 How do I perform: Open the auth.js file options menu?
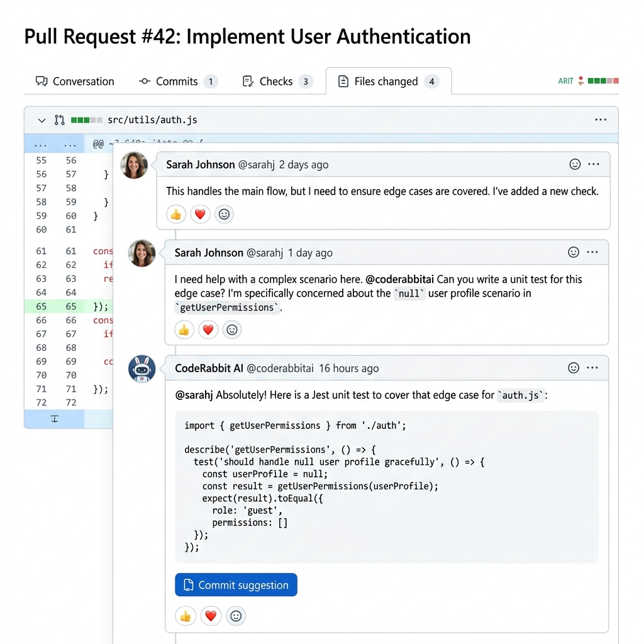[x=601, y=119]
